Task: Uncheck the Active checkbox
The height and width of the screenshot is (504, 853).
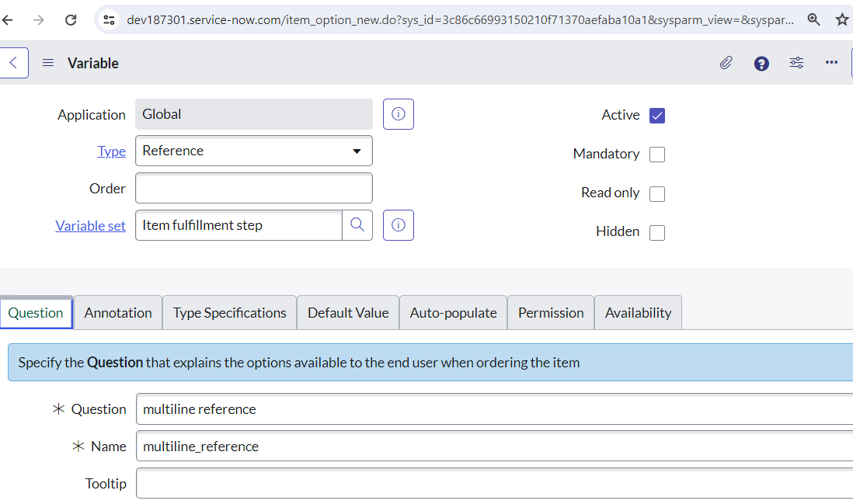Action: (657, 116)
